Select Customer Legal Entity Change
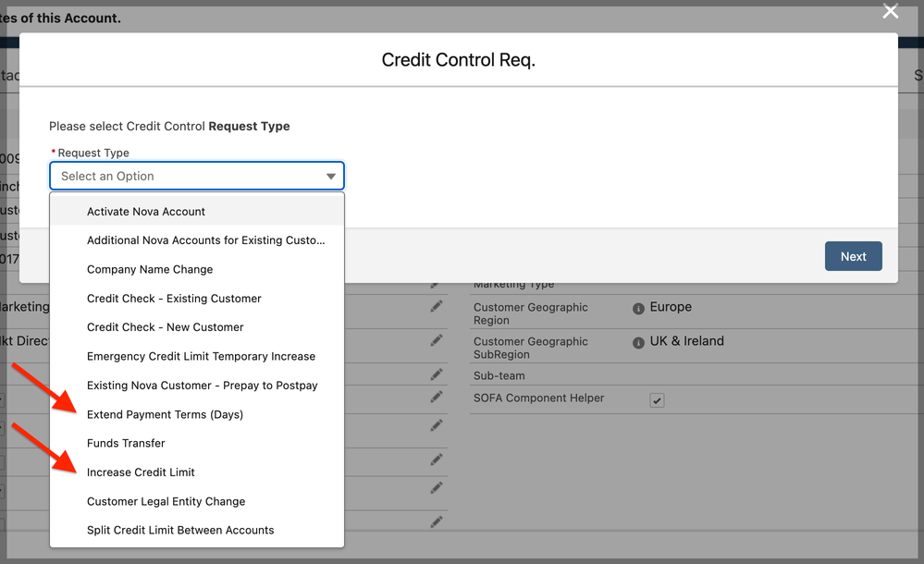Screen dimensions: 924x564 (197, 501)
